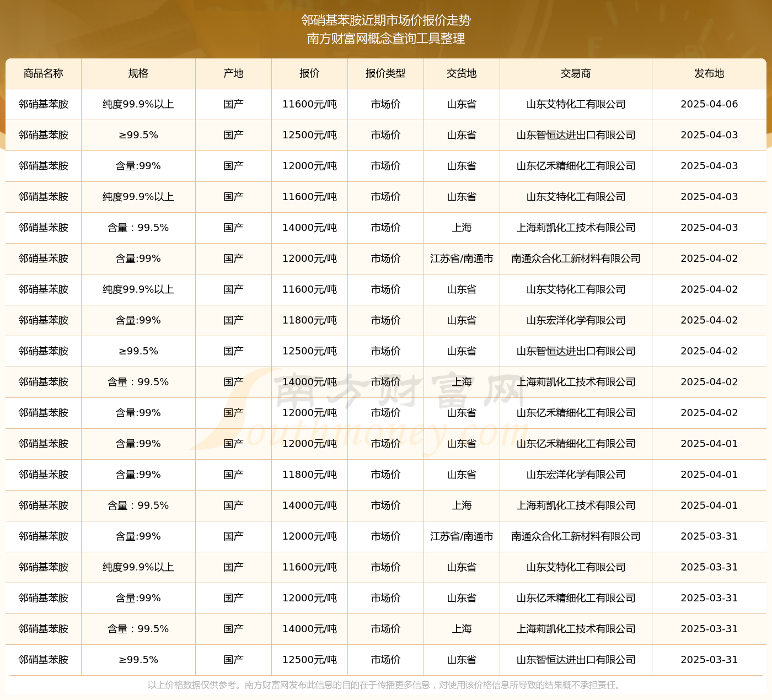This screenshot has width=772, height=700.
Task: Click 上海莉凯化工技术有限公司 in the 2025-03-31 row
Action: (x=576, y=629)
